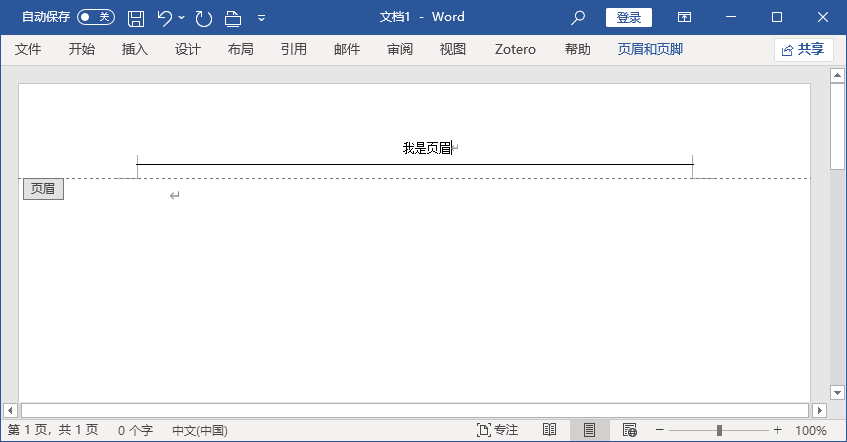Screen dimensions: 847x442
Task: Click the 共享 share button
Action: tap(803, 50)
